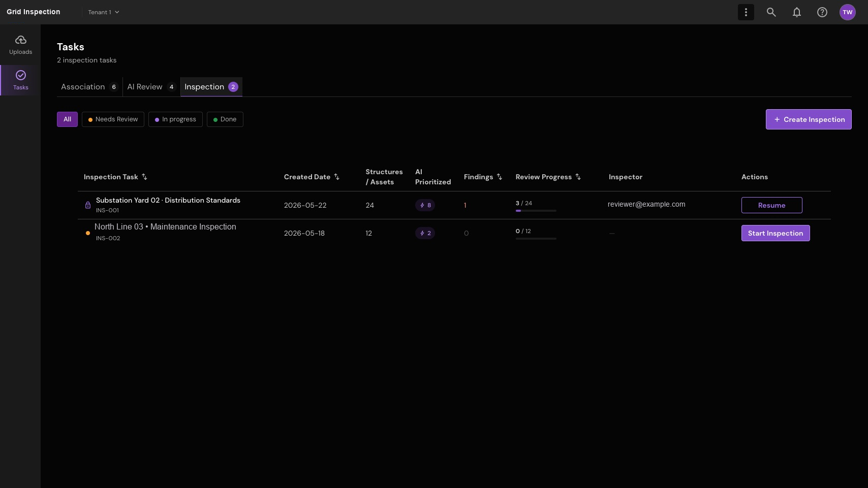868x488 pixels.
Task: Click the 3 / 24 review progress bar
Action: [536, 210]
